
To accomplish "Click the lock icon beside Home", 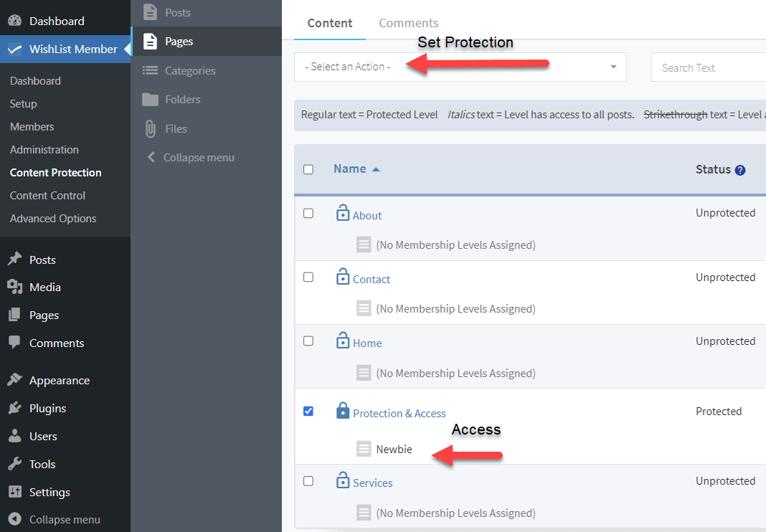I will (343, 340).
